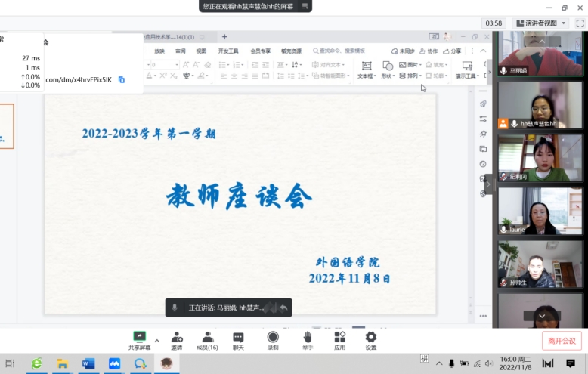Open the 开发工具 ribbon tab
Viewport: 588px width, 374px height.
coord(227,51)
